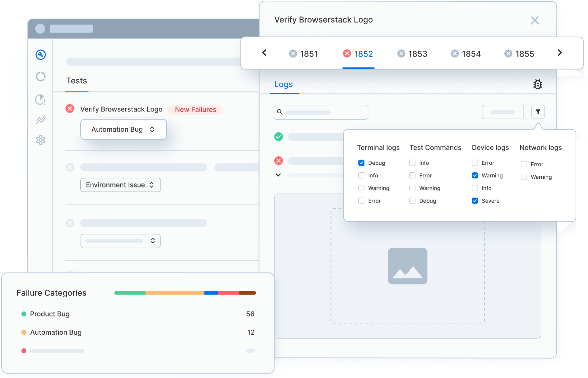Click the image placeholder thumbnail
The image size is (588, 378).
tap(407, 266)
